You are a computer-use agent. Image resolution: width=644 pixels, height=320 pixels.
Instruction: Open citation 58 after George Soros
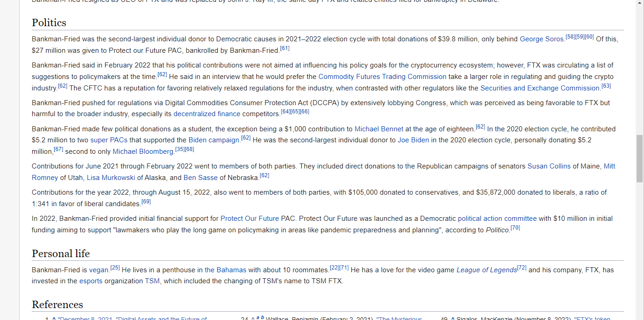[570, 37]
